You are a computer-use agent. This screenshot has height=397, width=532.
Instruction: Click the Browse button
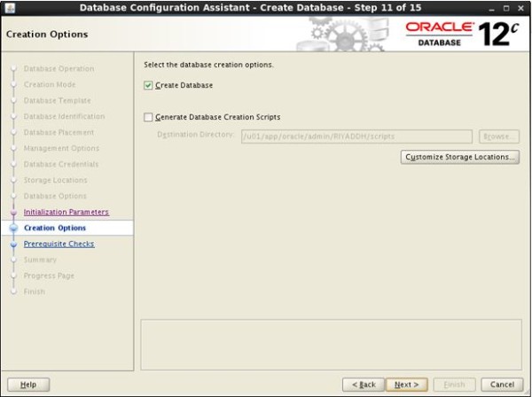click(x=499, y=136)
